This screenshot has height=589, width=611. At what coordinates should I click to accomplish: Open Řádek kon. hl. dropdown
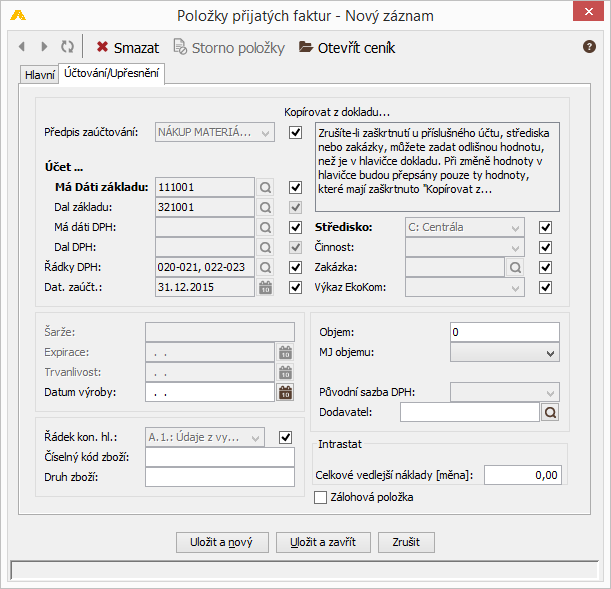click(205, 437)
